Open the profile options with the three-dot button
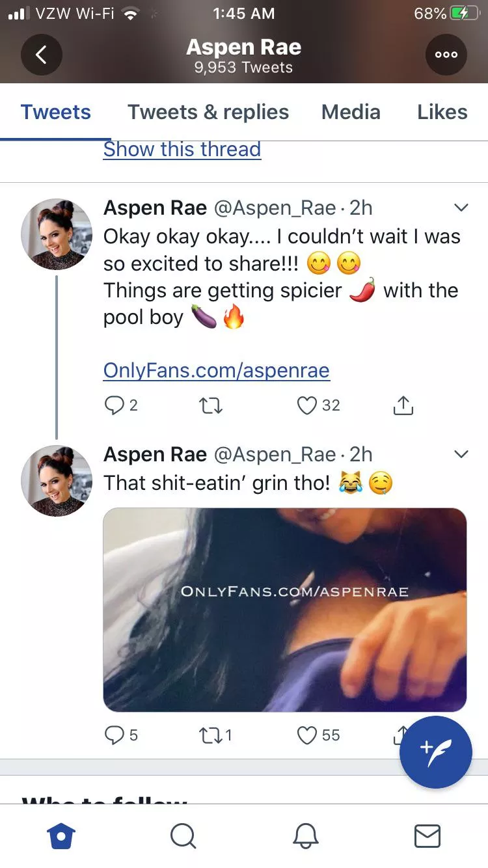 pyautogui.click(x=446, y=55)
